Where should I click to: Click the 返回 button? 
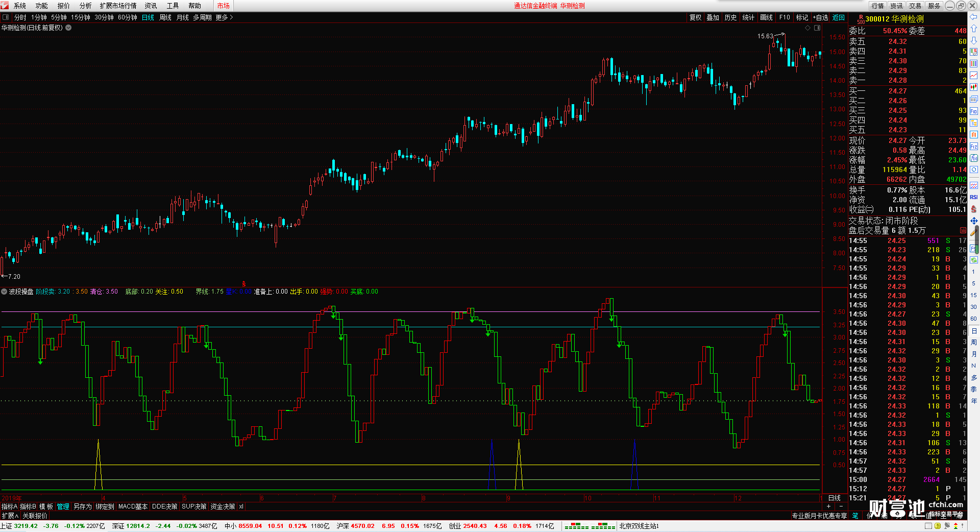click(x=839, y=17)
